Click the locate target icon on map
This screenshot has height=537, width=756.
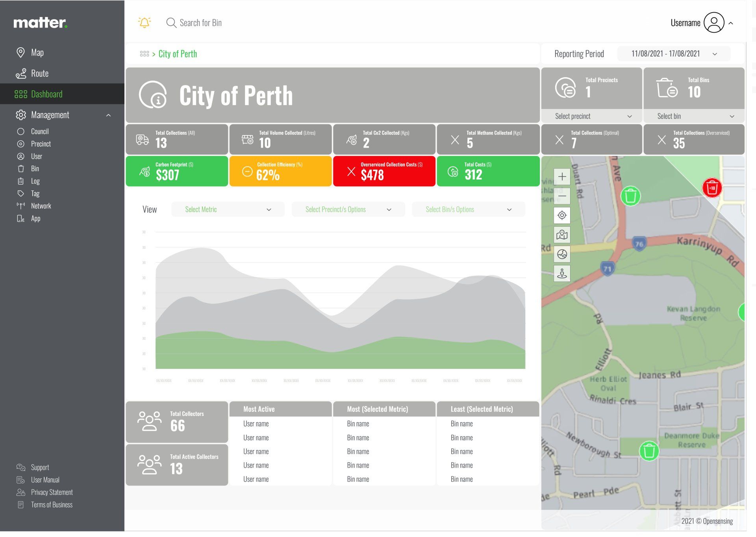(562, 215)
